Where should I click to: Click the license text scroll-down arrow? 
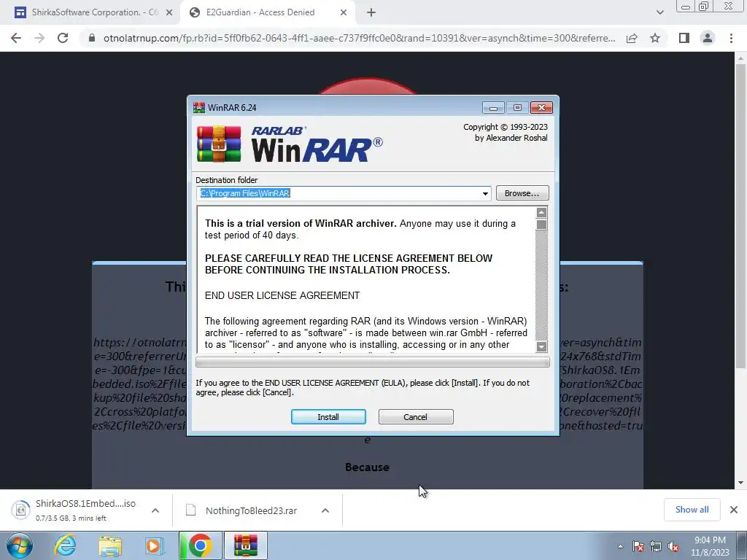pyautogui.click(x=542, y=346)
